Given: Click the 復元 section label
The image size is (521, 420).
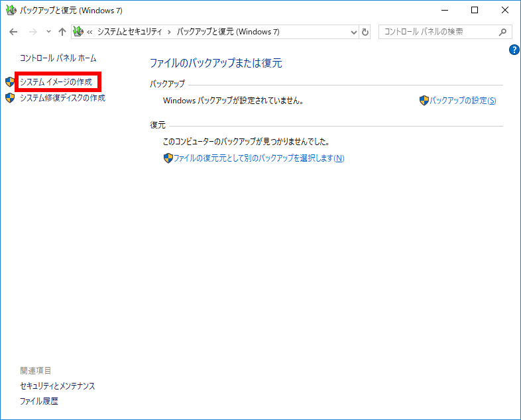Looking at the screenshot, I should [x=158, y=125].
